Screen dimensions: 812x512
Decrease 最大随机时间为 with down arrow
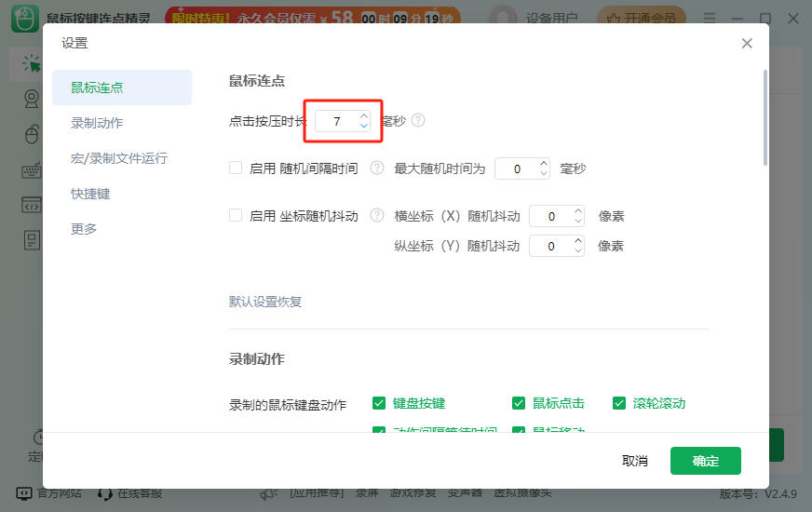coord(543,173)
